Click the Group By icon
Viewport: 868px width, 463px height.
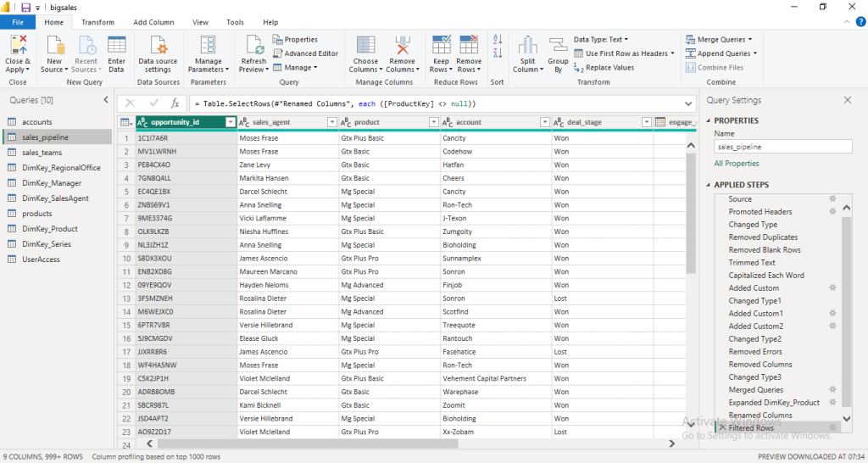(558, 46)
